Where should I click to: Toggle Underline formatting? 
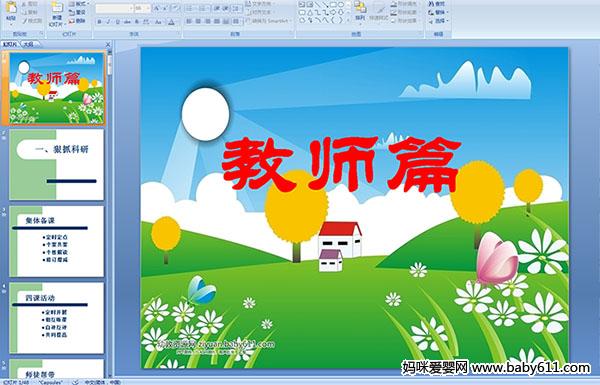click(117, 22)
